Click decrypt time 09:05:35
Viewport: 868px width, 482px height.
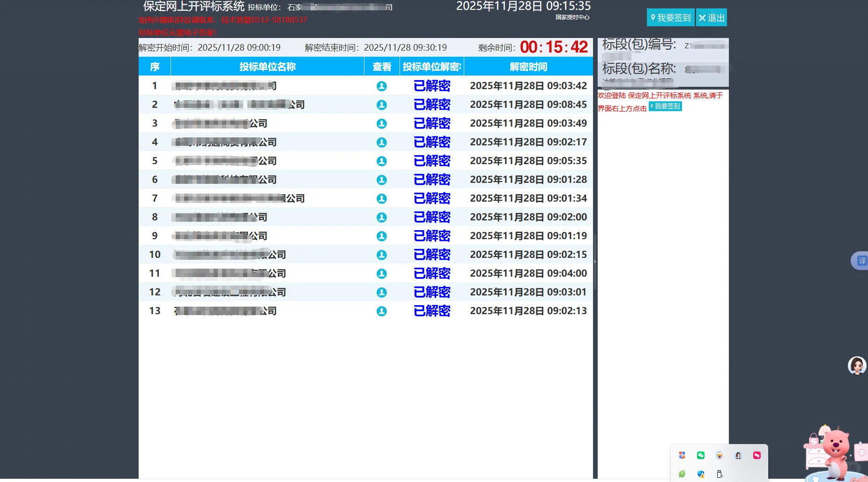point(528,161)
